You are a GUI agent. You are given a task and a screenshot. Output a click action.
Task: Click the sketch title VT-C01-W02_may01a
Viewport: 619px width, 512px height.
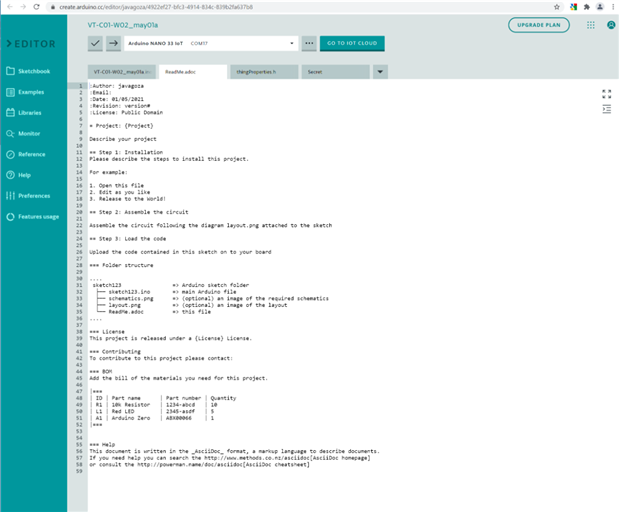(x=123, y=25)
